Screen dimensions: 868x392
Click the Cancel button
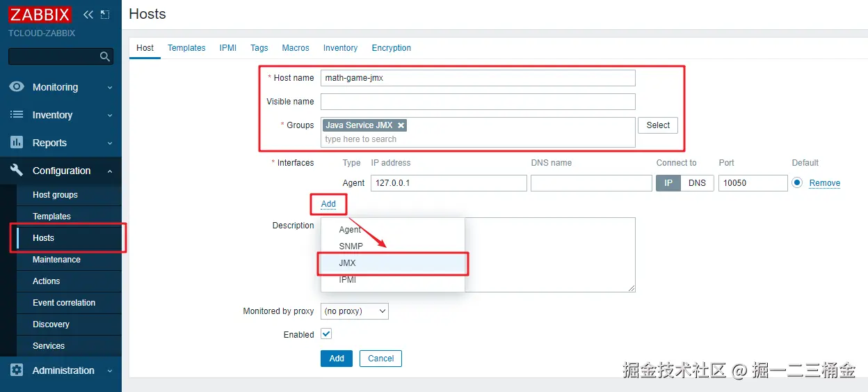pyautogui.click(x=380, y=359)
